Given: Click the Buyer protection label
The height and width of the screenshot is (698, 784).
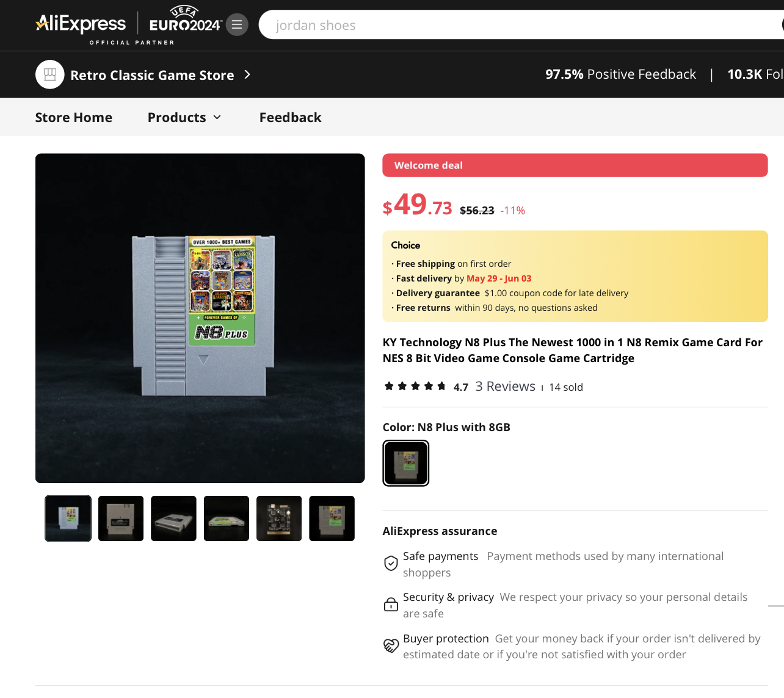Looking at the screenshot, I should coord(446,639).
